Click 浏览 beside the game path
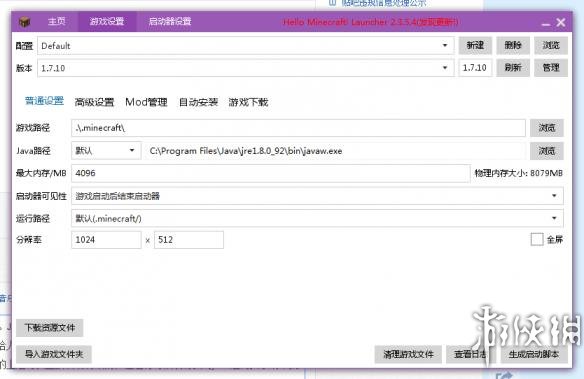This screenshot has width=584, height=379. [x=547, y=128]
